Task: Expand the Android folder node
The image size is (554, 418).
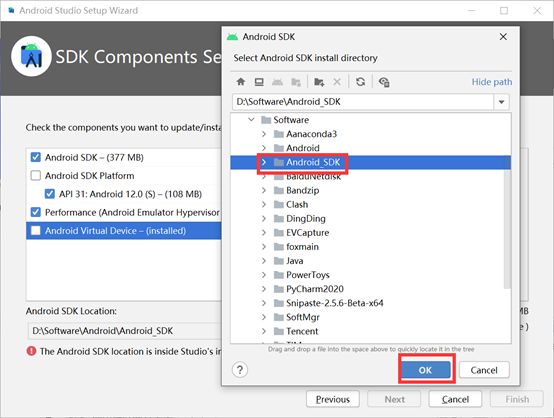Action: click(x=264, y=148)
